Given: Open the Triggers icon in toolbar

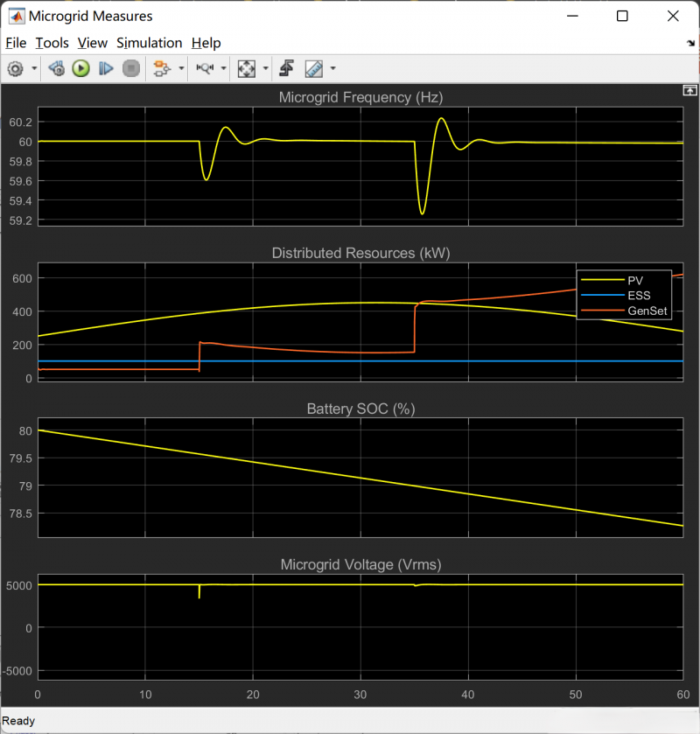Looking at the screenshot, I should [286, 68].
